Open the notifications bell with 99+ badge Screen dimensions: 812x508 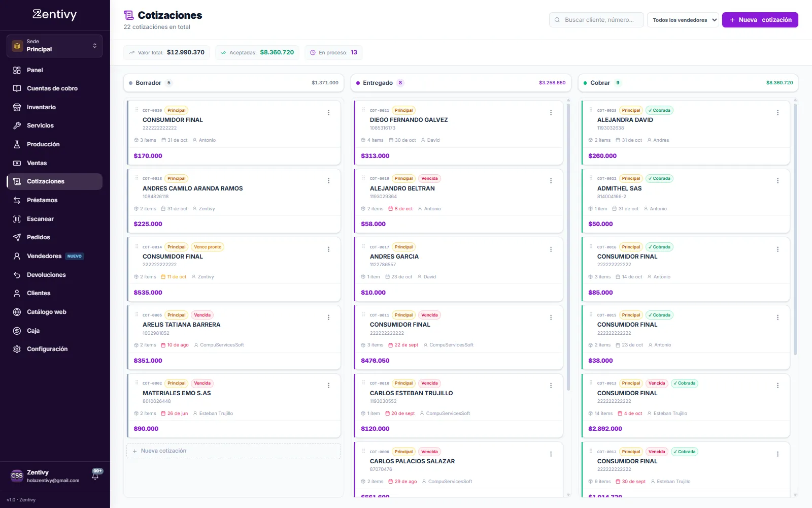95,475
